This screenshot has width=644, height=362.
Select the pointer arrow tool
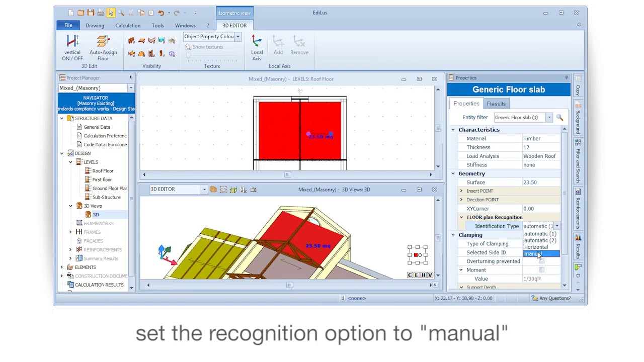111,13
